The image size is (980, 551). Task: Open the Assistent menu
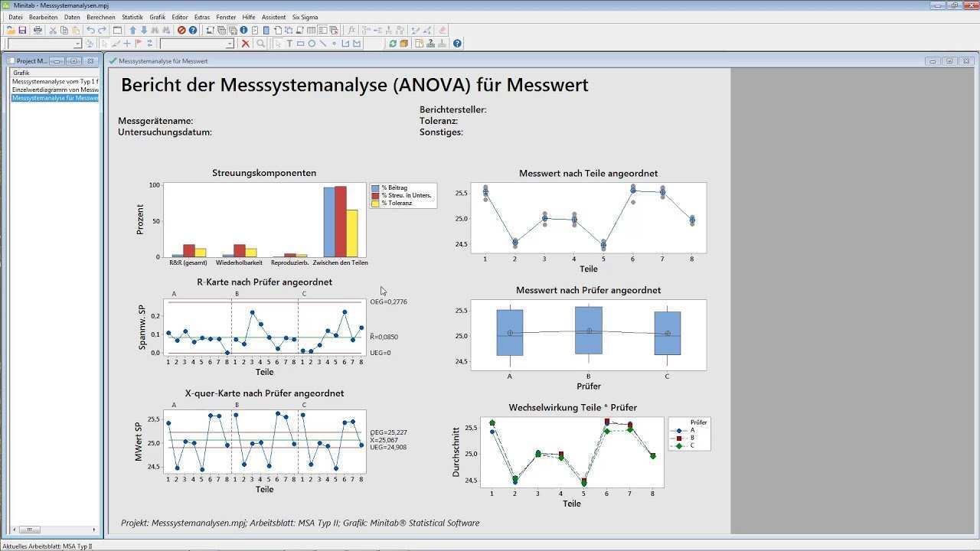pyautogui.click(x=273, y=17)
